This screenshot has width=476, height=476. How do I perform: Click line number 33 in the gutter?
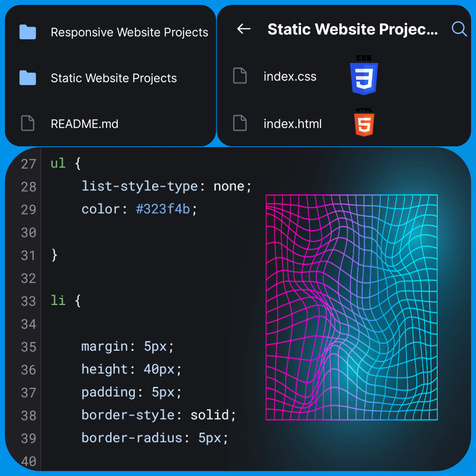[x=28, y=301]
